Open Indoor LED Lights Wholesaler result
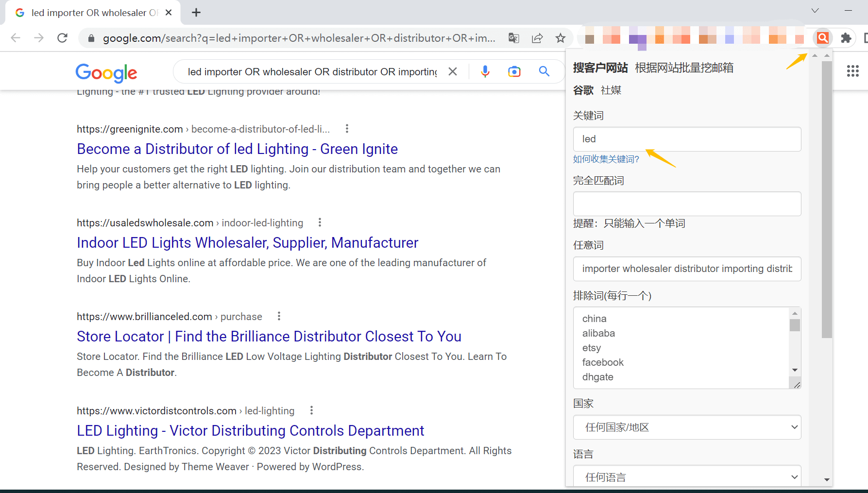Image resolution: width=868 pixels, height=493 pixels. pos(247,243)
